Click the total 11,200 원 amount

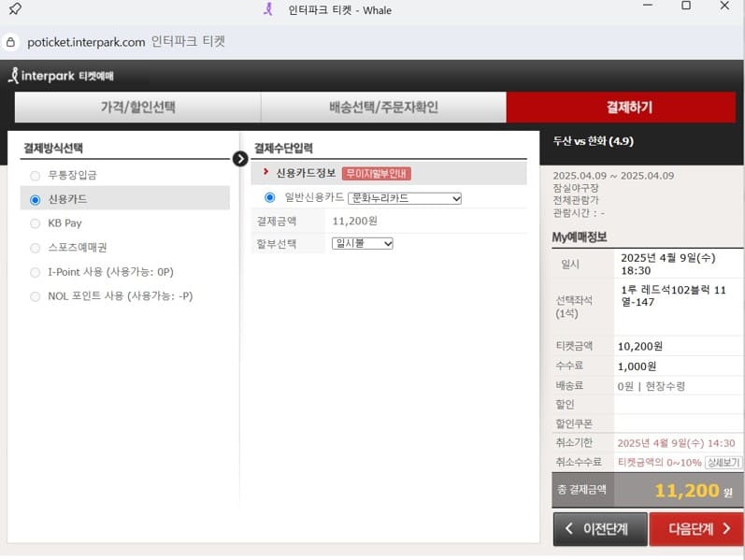click(694, 491)
